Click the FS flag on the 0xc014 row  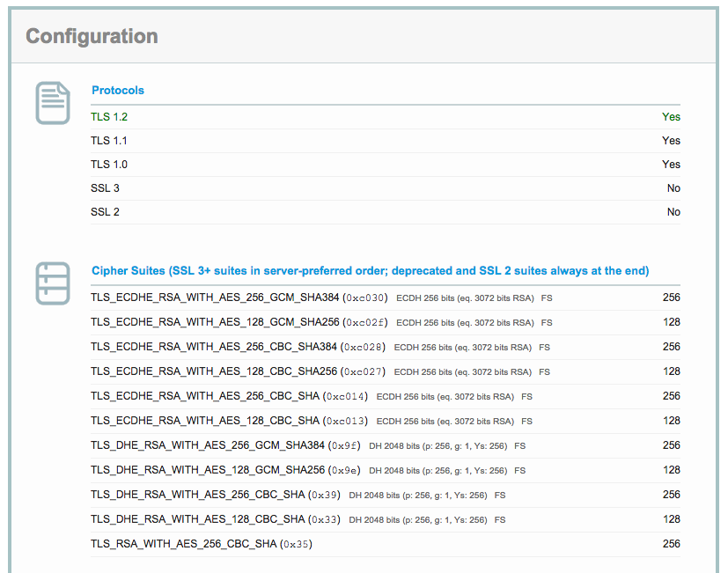(527, 397)
